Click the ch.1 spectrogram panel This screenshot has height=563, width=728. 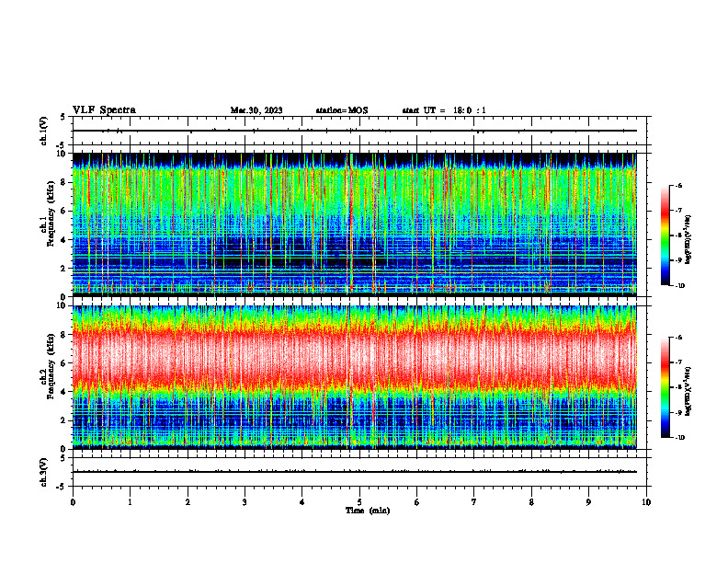tap(355, 224)
